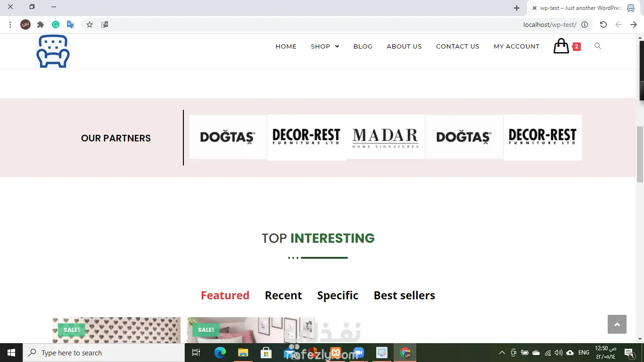Viewport: 644px width, 362px height.
Task: Click the Chrome icon in the taskbar
Action: point(405,353)
